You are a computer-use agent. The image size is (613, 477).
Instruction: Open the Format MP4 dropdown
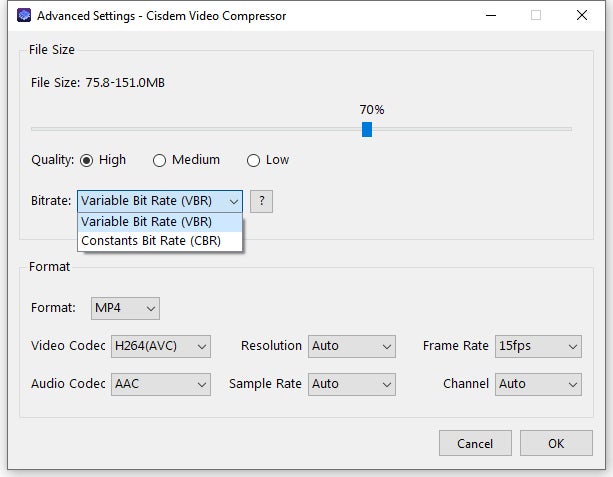[125, 308]
